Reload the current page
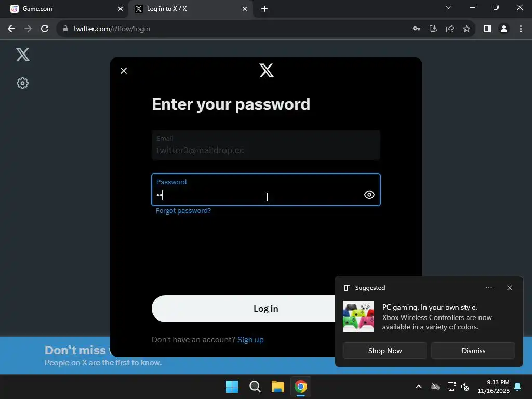This screenshot has width=532, height=399. tap(45, 29)
